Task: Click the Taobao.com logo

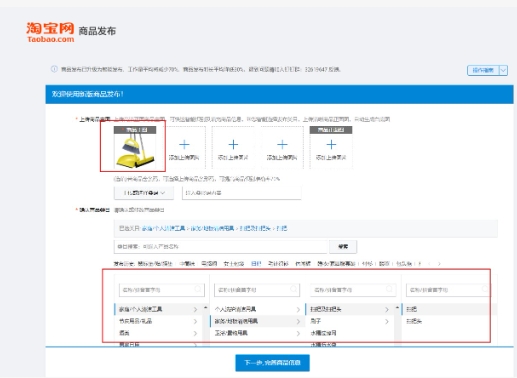Action: click(x=50, y=32)
